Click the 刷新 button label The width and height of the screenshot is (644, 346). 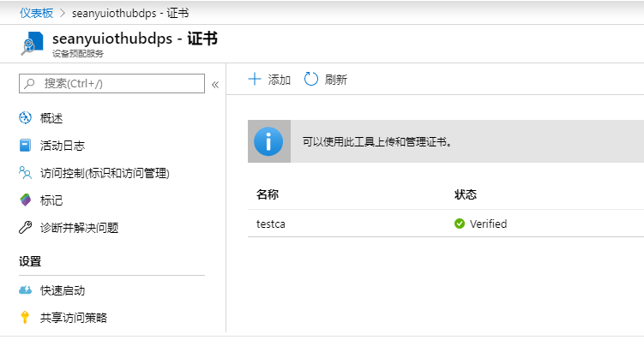pos(336,80)
